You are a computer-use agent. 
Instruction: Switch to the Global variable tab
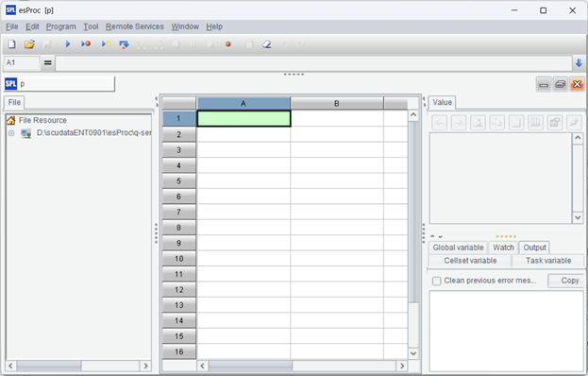click(x=458, y=248)
